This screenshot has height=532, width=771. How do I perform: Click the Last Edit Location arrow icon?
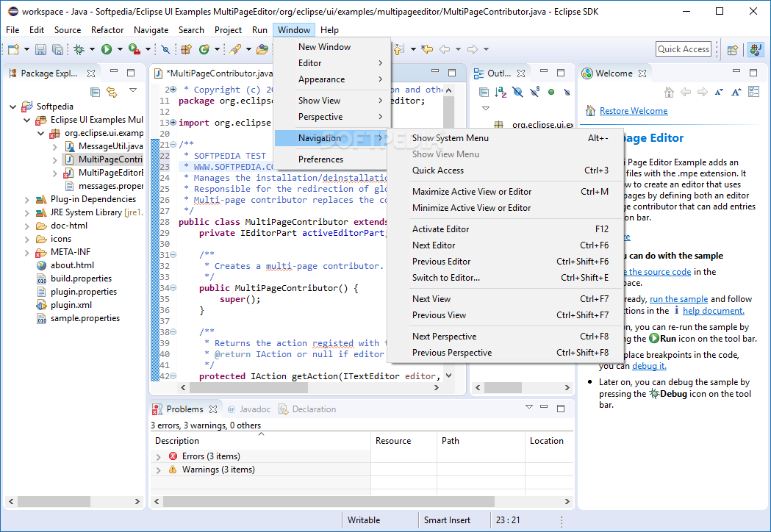[427, 49]
